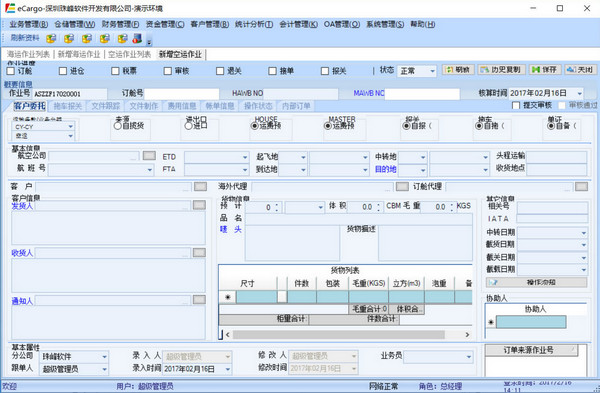Image resolution: width=600 pixels, height=393 pixels.
Task: Select the 自拖 radio button
Action: [x=478, y=126]
